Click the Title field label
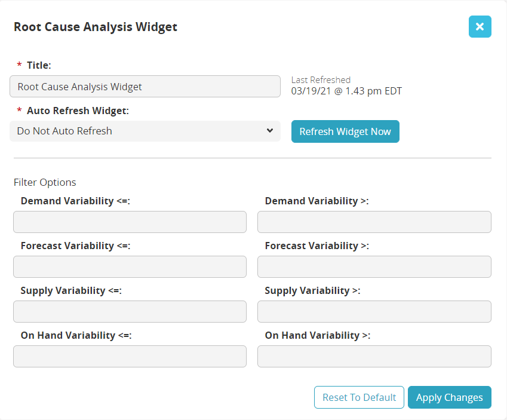 [x=39, y=65]
